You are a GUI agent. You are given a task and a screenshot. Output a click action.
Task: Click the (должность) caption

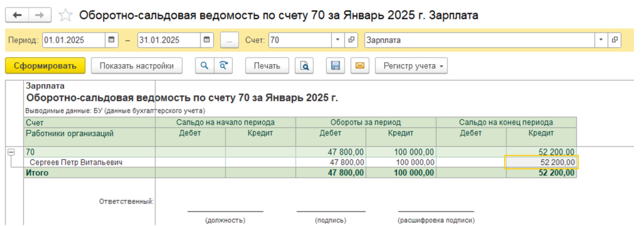coord(225,220)
